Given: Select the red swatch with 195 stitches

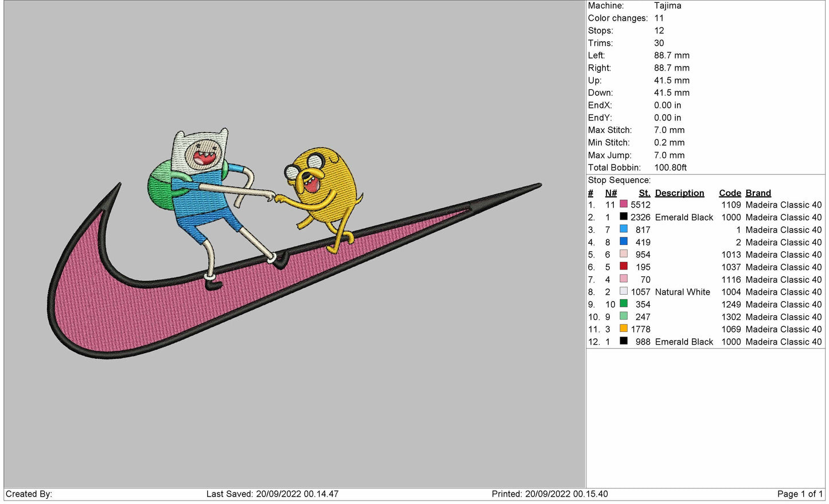Looking at the screenshot, I should point(624,267).
